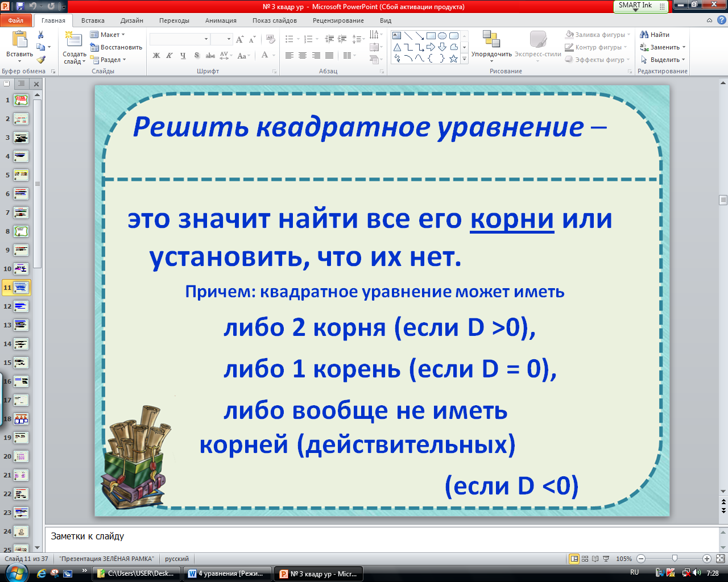Toggle bold Ж formatting
The height and width of the screenshot is (582, 728).
point(156,56)
